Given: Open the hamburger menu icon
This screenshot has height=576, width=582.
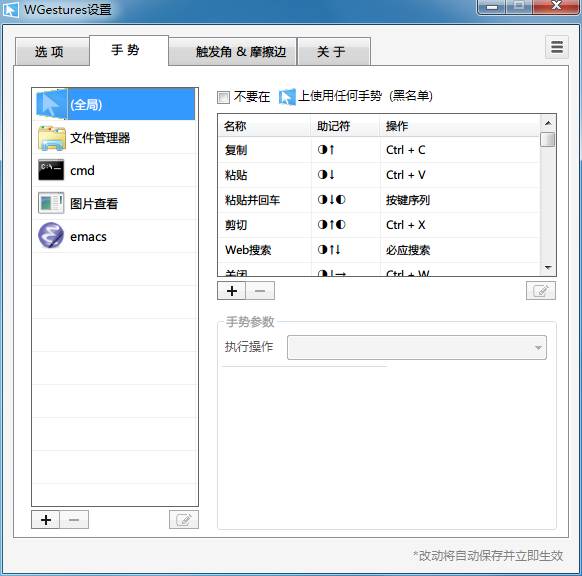Looking at the screenshot, I should coord(556,47).
